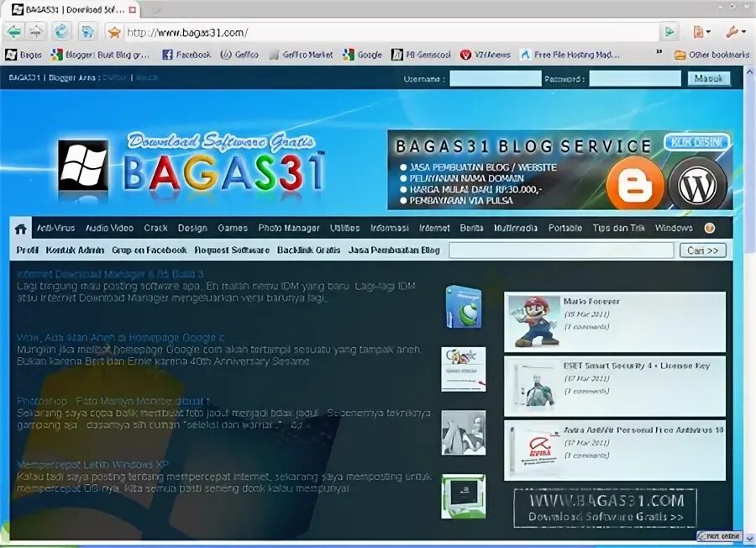Image resolution: width=756 pixels, height=548 pixels.
Task: Go back with the browser back arrow
Action: pyautogui.click(x=14, y=32)
